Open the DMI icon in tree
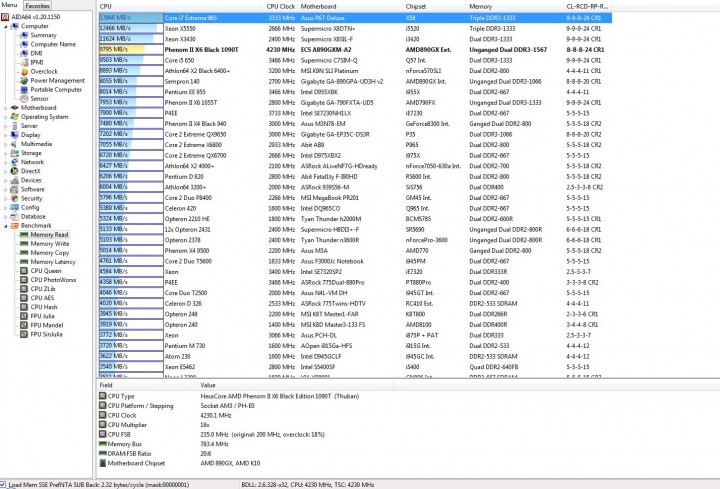The height and width of the screenshot is (489, 720). pos(24,53)
